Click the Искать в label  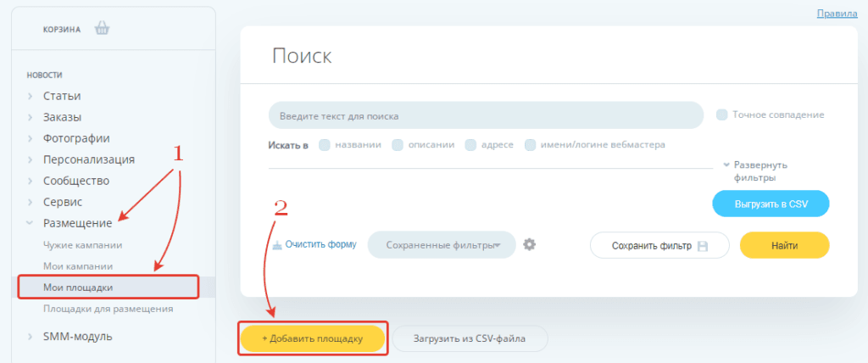tap(288, 145)
